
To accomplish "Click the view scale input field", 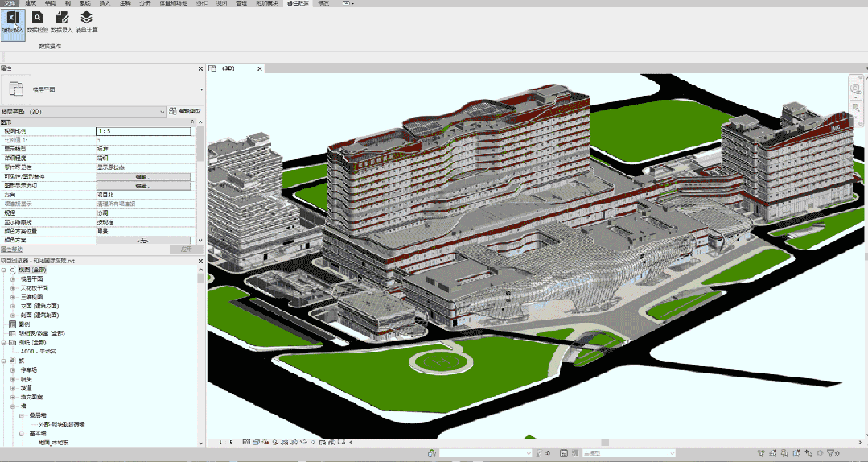I will (x=143, y=130).
